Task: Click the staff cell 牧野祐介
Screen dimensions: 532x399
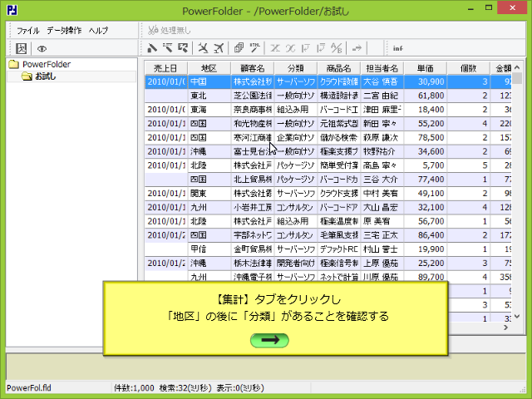Action: [x=382, y=151]
